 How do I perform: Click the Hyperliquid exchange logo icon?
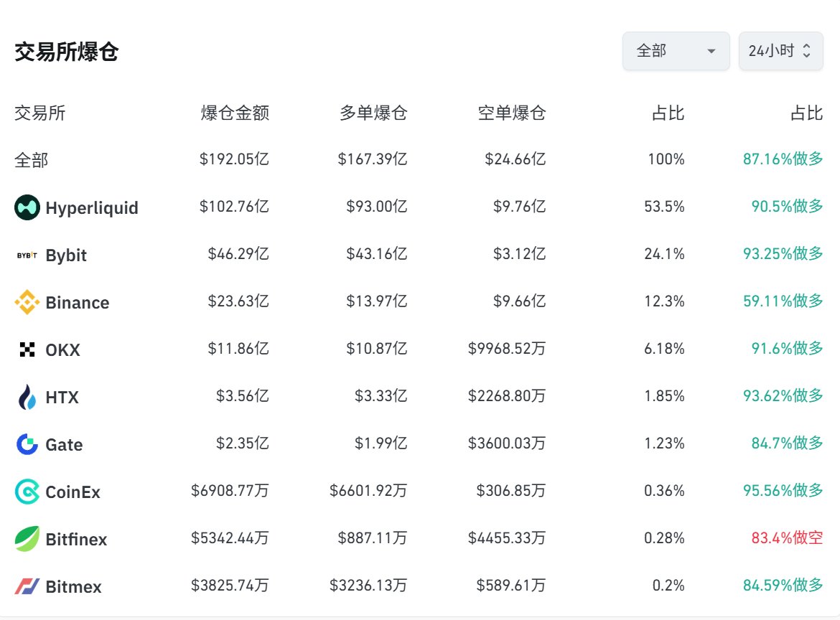point(27,208)
